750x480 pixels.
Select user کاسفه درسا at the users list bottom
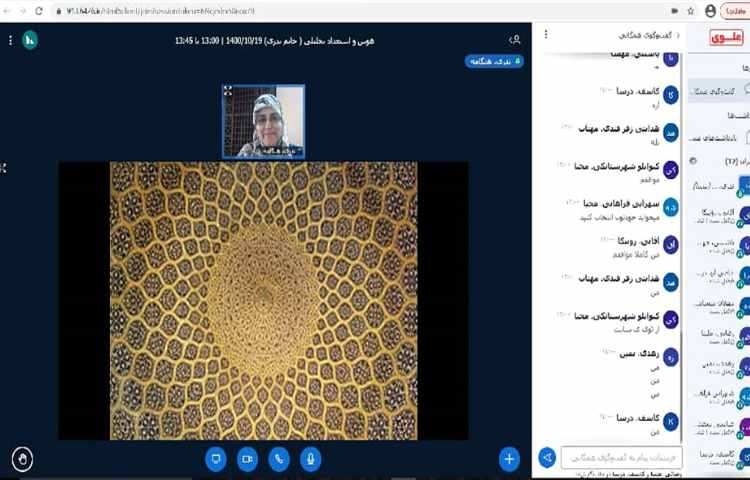pos(721,456)
